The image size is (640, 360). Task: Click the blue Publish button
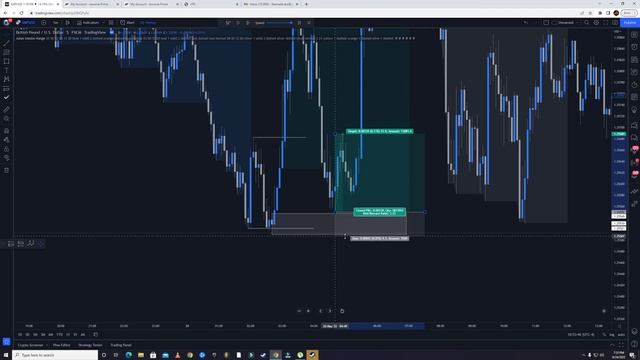629,22
